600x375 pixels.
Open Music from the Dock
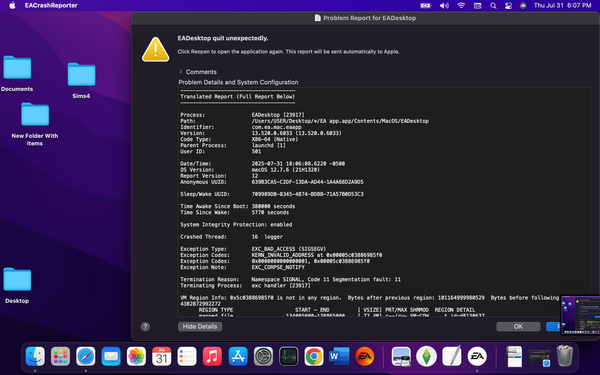(212, 356)
